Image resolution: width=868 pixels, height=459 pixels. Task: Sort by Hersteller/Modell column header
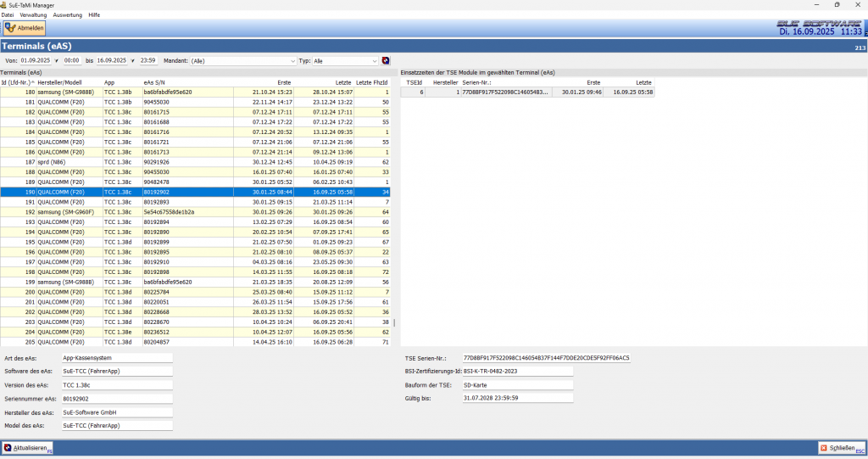click(59, 82)
